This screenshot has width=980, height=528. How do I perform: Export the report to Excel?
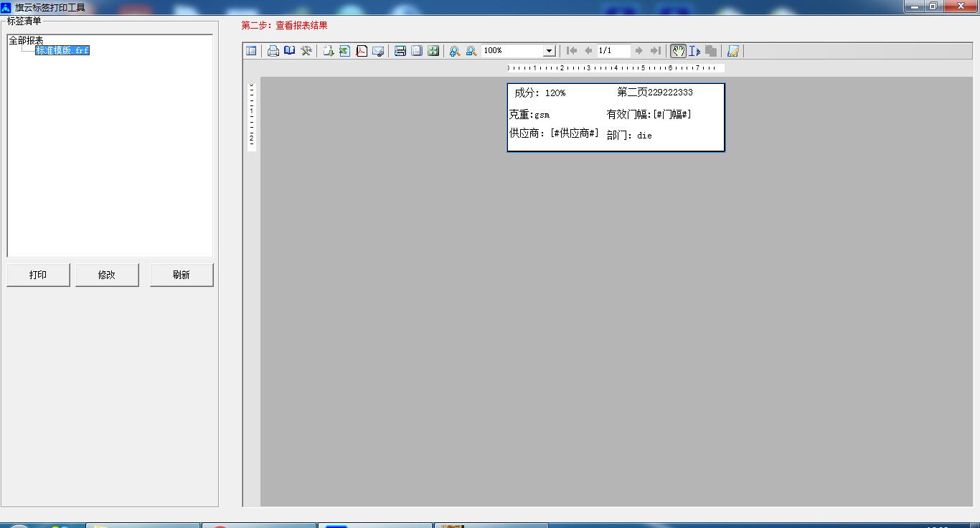pyautogui.click(x=345, y=51)
